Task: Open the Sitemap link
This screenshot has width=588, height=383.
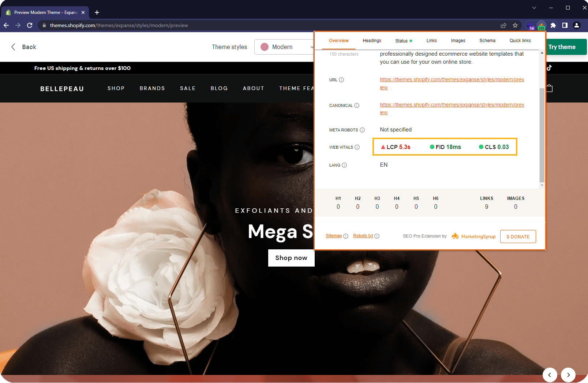Action: [334, 236]
